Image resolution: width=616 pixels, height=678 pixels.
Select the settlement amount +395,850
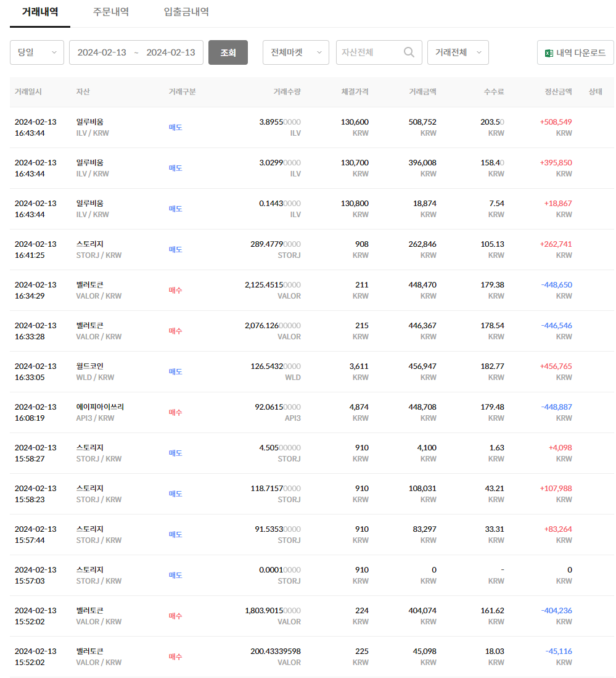(x=556, y=163)
